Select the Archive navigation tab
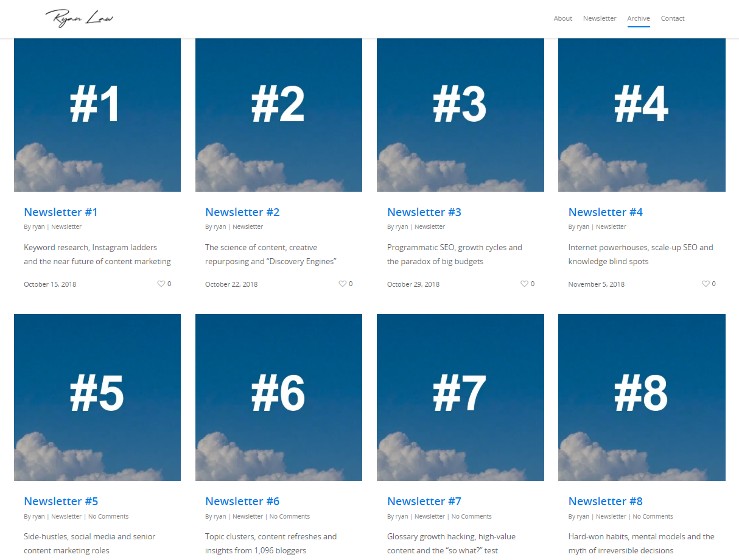 (x=638, y=18)
